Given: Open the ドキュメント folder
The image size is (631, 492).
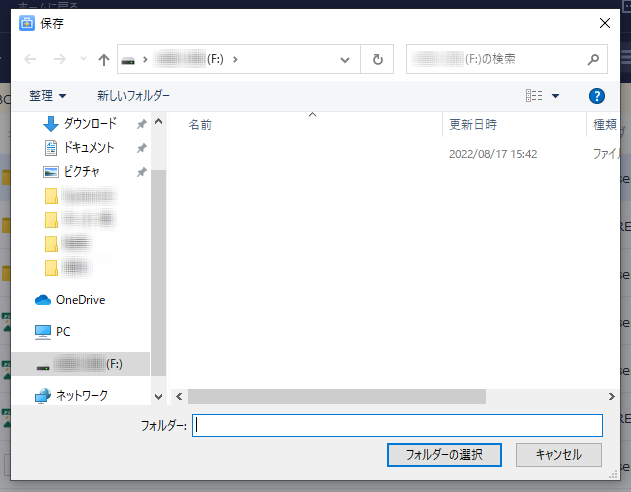Looking at the screenshot, I should [x=90, y=148].
